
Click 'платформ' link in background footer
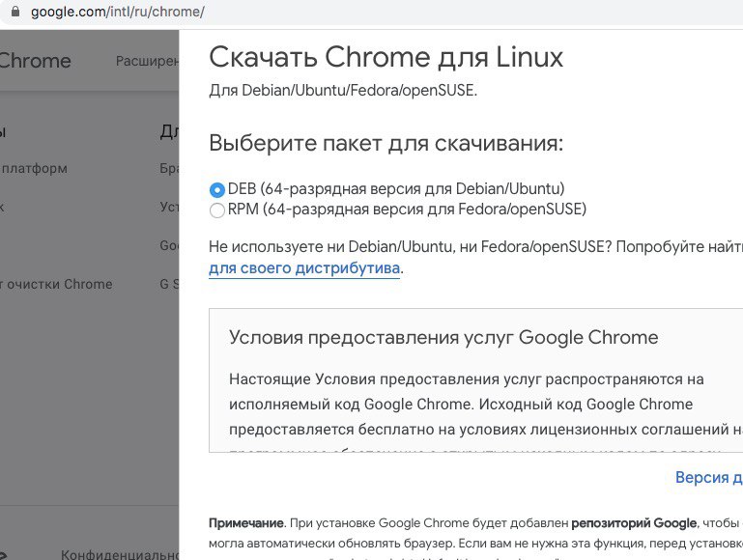[35, 169]
